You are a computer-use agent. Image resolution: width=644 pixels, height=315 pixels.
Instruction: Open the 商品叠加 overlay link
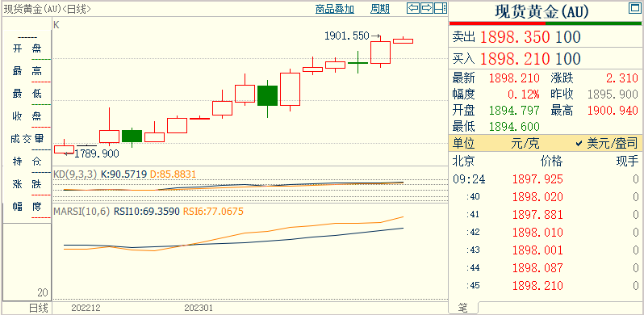(x=335, y=9)
